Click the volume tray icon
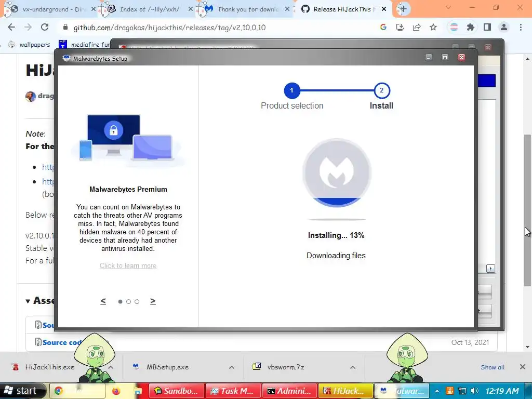 (x=475, y=391)
